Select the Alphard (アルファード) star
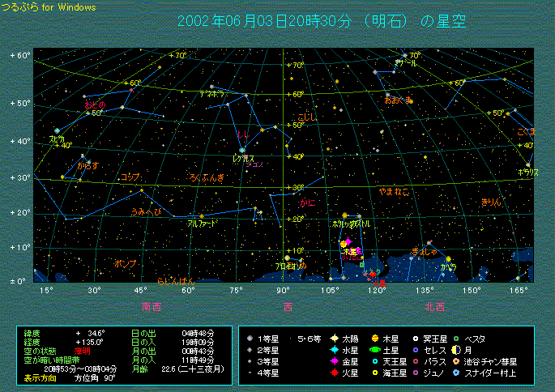555x392 pixels. click(201, 215)
